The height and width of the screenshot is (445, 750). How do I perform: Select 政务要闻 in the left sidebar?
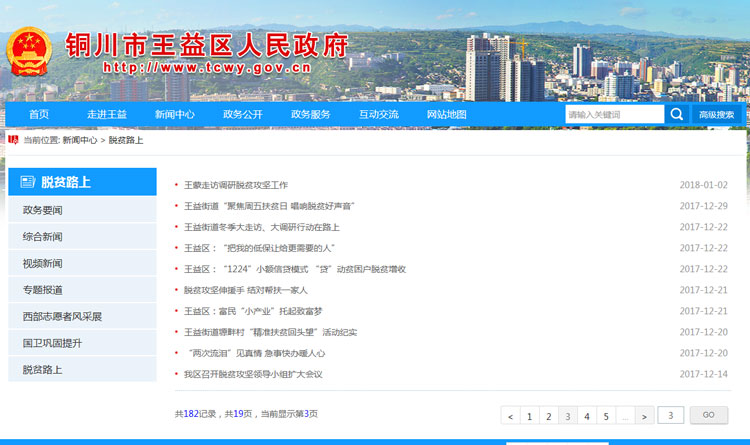[x=42, y=210]
